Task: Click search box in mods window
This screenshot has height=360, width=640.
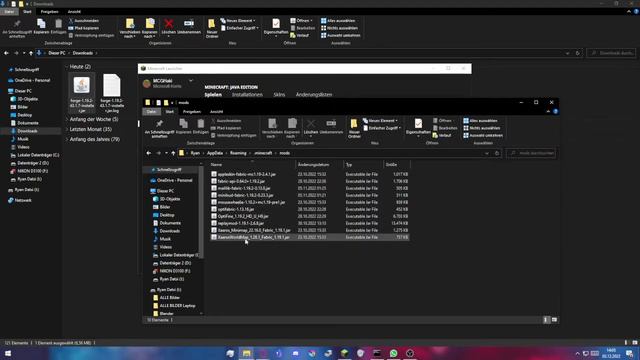Action: click(x=531, y=153)
